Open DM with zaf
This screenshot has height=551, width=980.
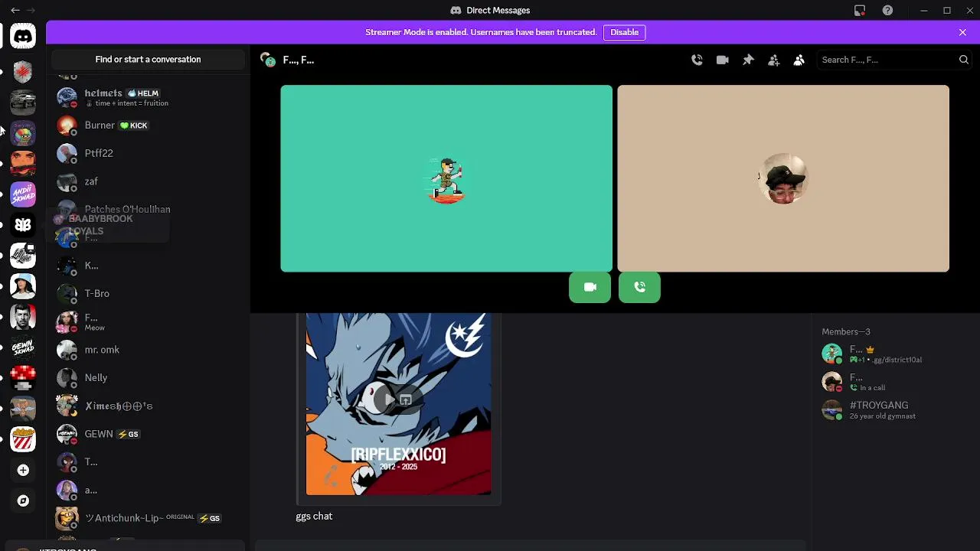149,181
